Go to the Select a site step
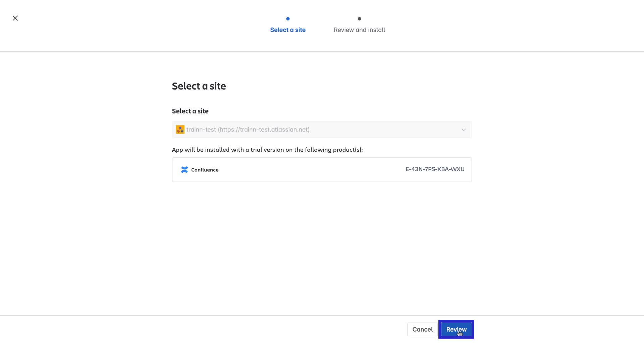 288,30
